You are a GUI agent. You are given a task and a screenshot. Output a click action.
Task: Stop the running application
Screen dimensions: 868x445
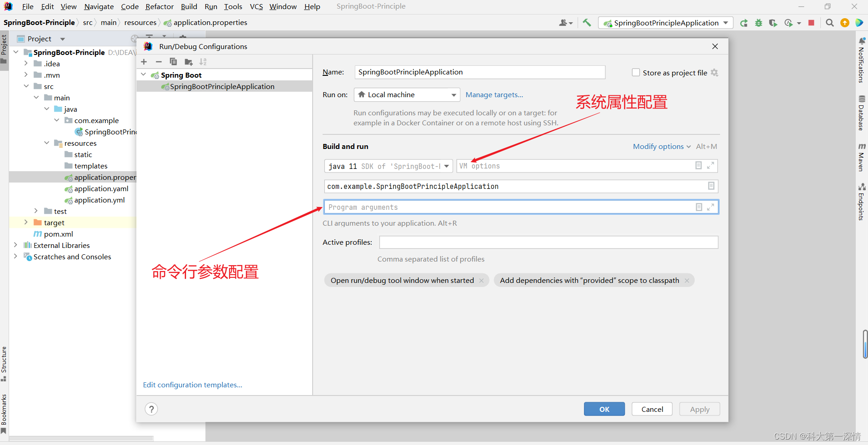click(811, 23)
